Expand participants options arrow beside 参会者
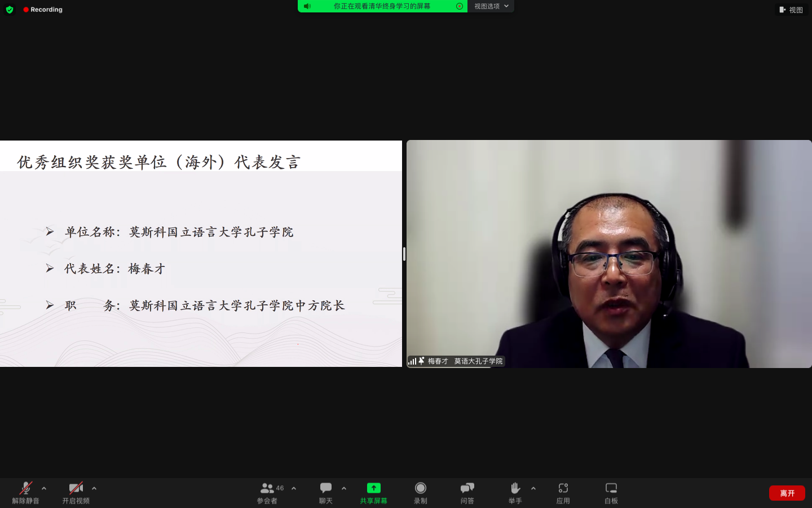Screen dimensions: 812x508 294,488
